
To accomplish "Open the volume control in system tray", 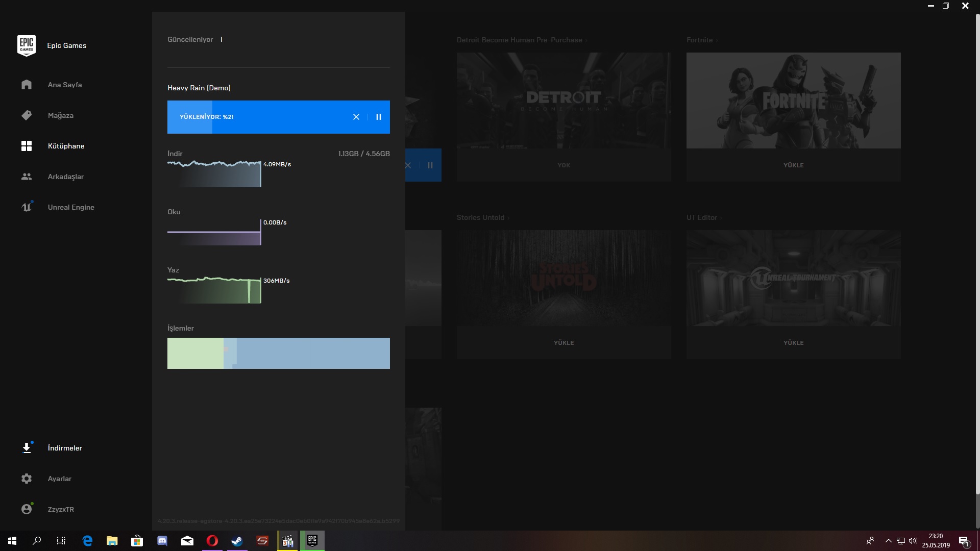I will pyautogui.click(x=913, y=541).
